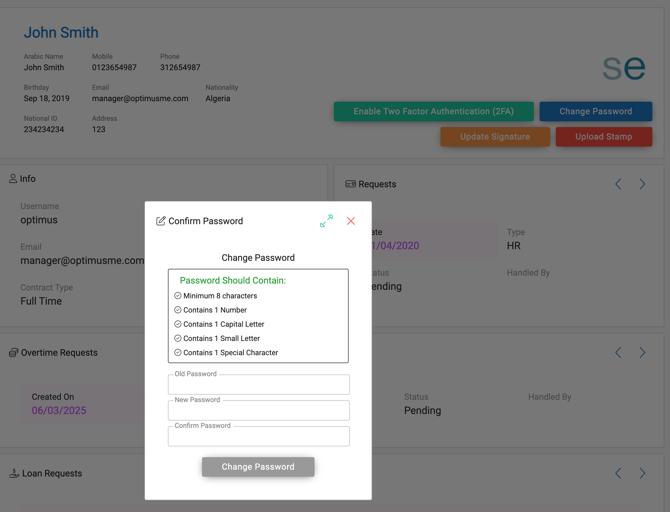Viewport: 670px width, 512px height.
Task: Show previous Loan Requests entry
Action: pos(618,474)
